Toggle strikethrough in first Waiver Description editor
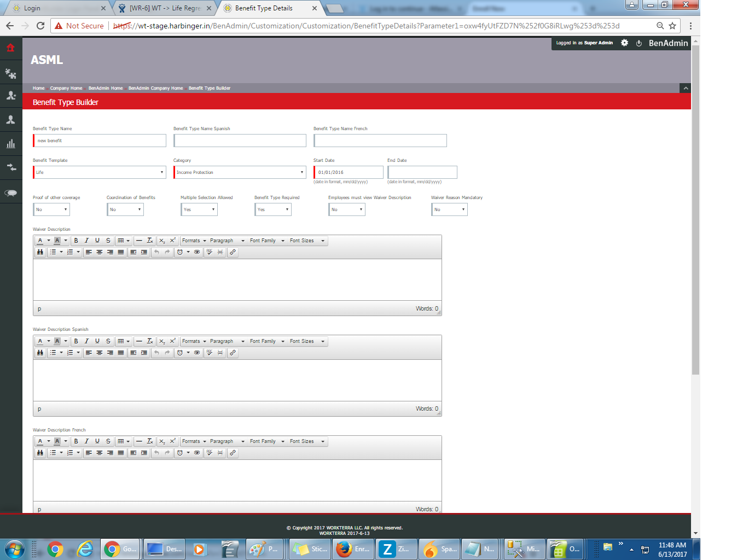Image resolution: width=743 pixels, height=560 pixels. click(x=108, y=241)
